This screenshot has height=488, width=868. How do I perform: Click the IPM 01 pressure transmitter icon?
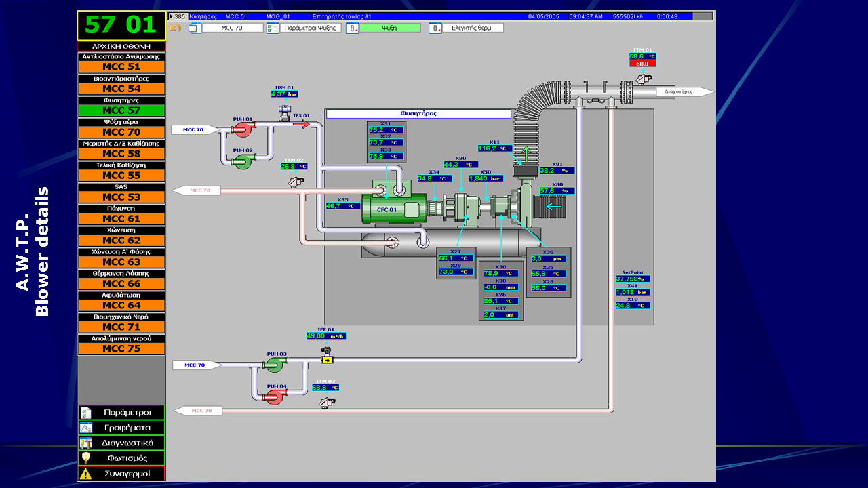pos(284,110)
